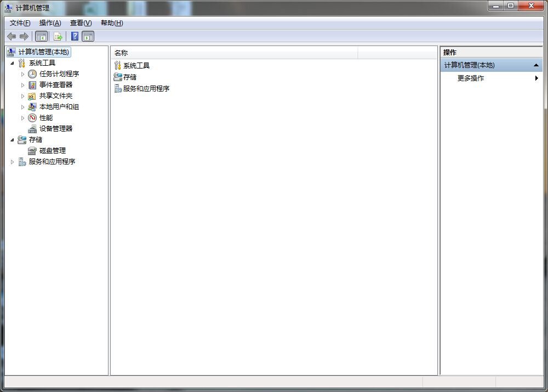Open the 操作 menu

50,23
